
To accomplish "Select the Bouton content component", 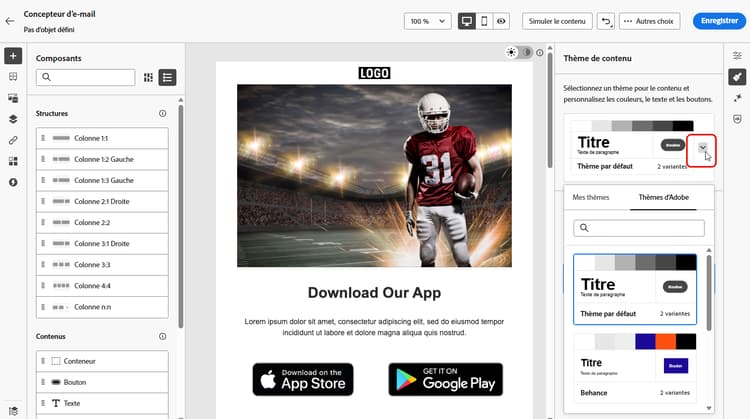I will [x=102, y=382].
